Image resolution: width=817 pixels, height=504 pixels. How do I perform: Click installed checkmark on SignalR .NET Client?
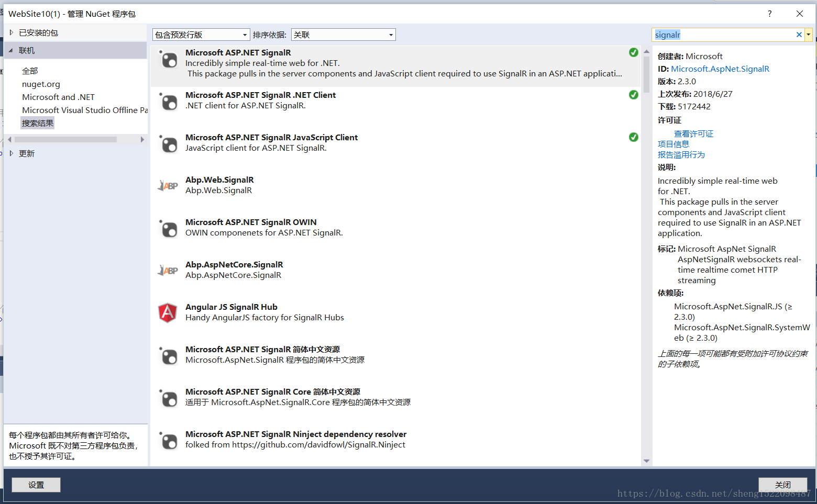coord(634,95)
